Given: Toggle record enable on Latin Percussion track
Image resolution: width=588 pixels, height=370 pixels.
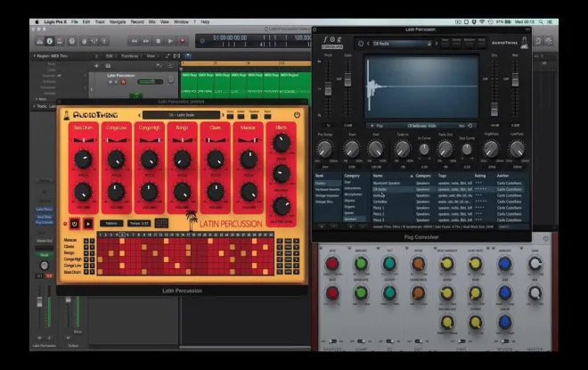Looking at the screenshot, I should pos(124,82).
